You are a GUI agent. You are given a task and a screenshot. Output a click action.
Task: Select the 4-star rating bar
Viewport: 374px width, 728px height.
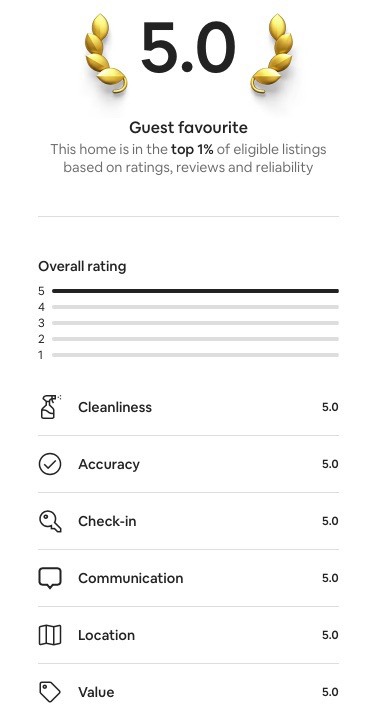click(195, 307)
